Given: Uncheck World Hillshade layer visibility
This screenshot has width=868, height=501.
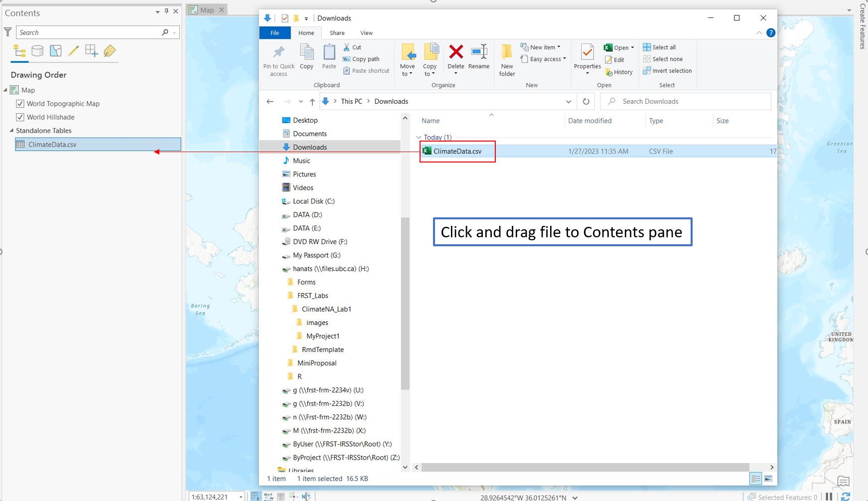Looking at the screenshot, I should tap(20, 117).
